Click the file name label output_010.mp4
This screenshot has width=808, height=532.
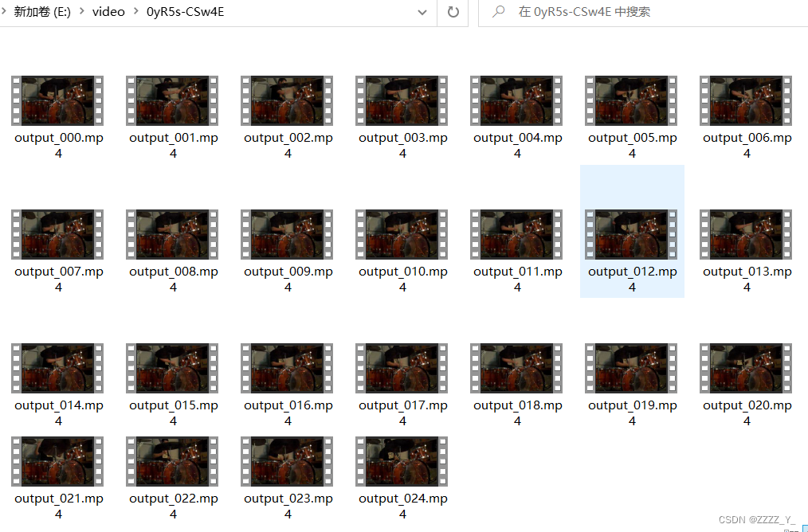pyautogui.click(x=402, y=279)
